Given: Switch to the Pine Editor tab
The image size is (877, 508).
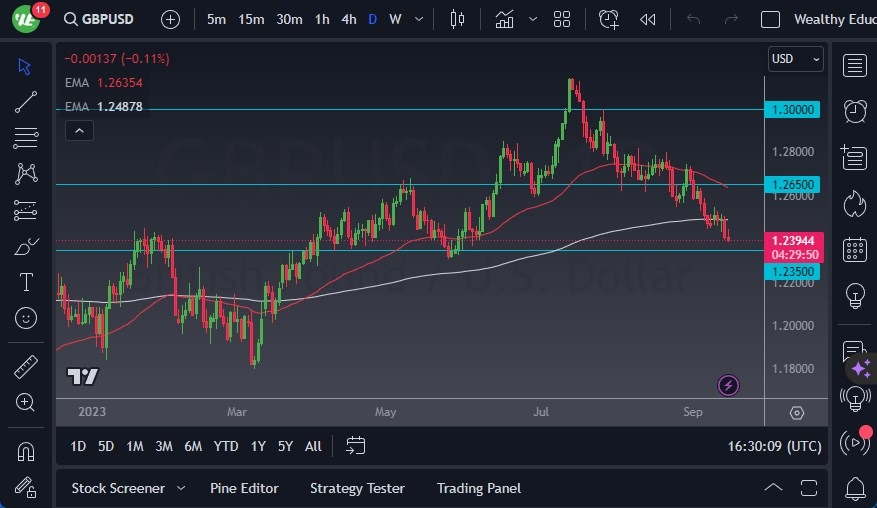Looking at the screenshot, I should click(244, 488).
